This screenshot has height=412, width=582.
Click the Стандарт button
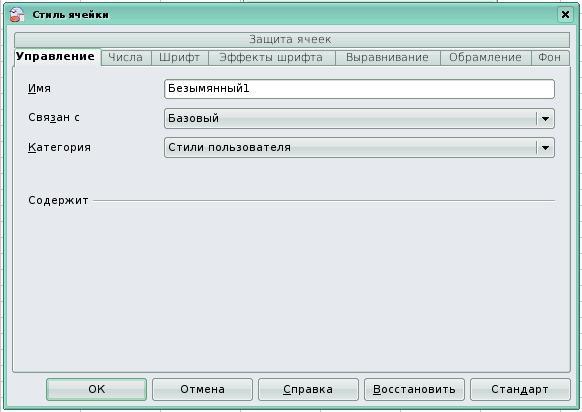520,389
